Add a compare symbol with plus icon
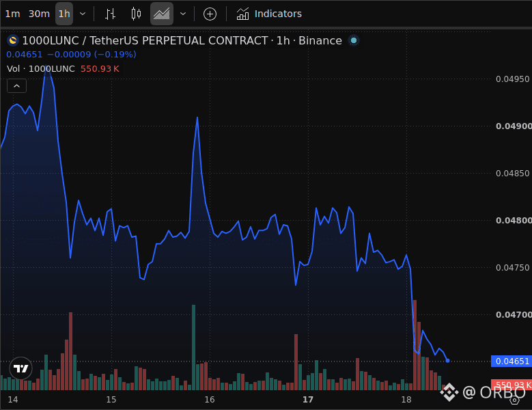Screen dimensions: 532x410 (x=210, y=14)
